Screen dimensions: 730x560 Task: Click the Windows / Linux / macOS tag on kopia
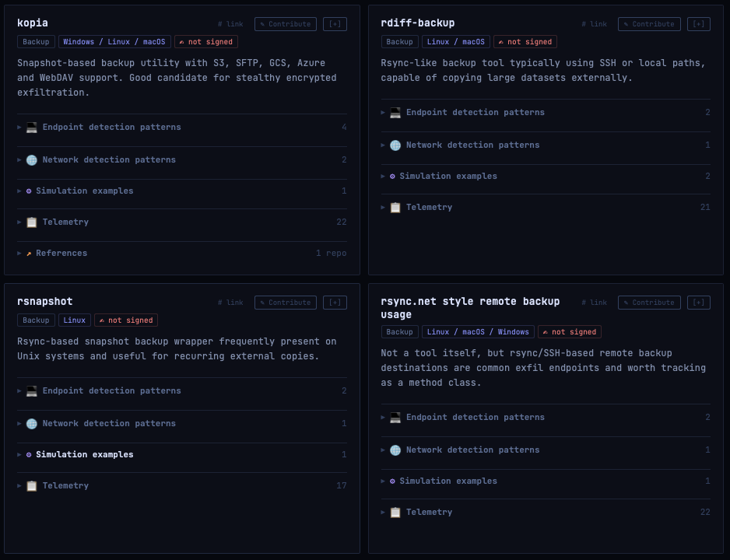(x=114, y=42)
